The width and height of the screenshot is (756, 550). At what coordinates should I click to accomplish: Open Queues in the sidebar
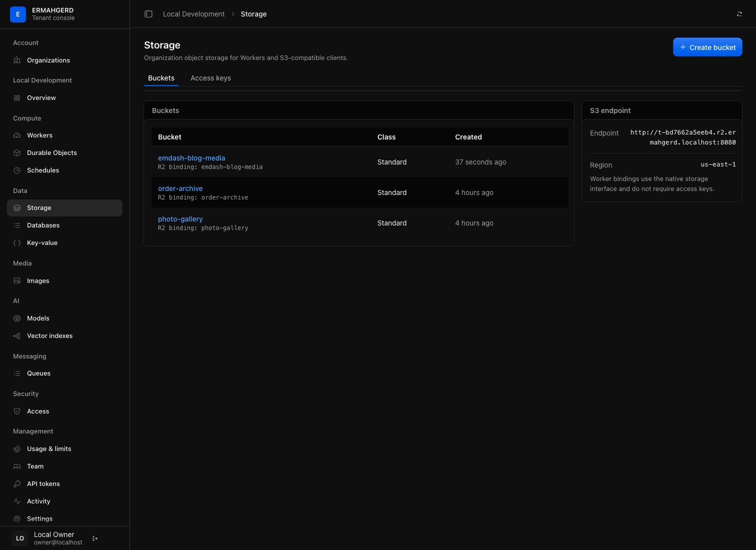(64, 373)
